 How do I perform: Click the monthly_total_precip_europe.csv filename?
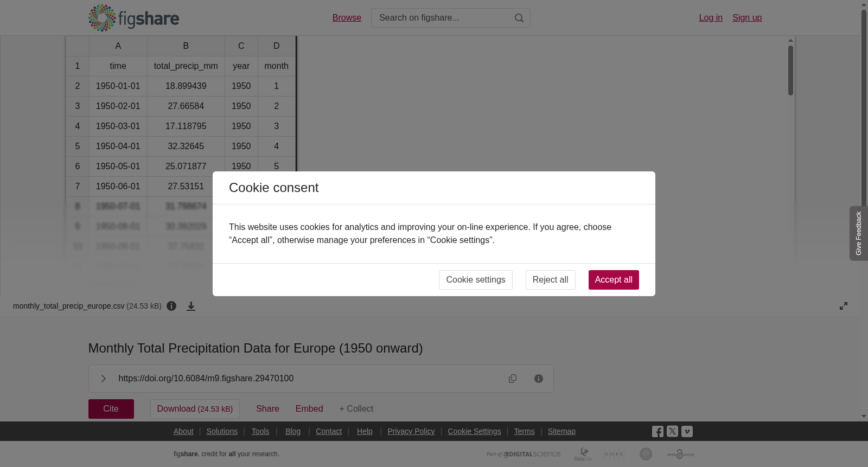coord(69,306)
